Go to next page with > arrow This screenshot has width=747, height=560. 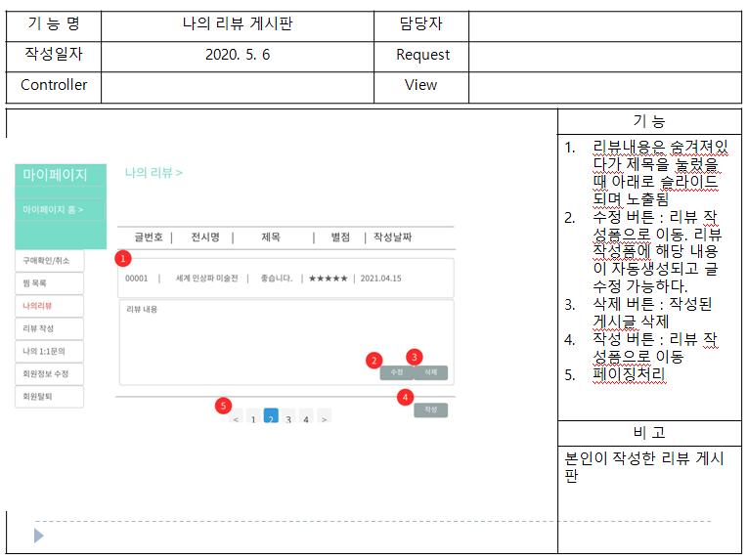point(324,419)
